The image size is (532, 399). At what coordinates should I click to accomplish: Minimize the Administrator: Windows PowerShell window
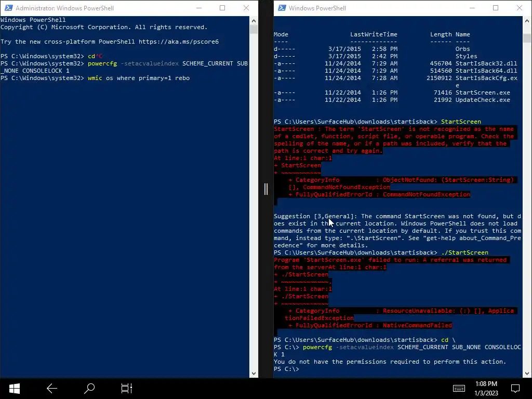(x=199, y=8)
